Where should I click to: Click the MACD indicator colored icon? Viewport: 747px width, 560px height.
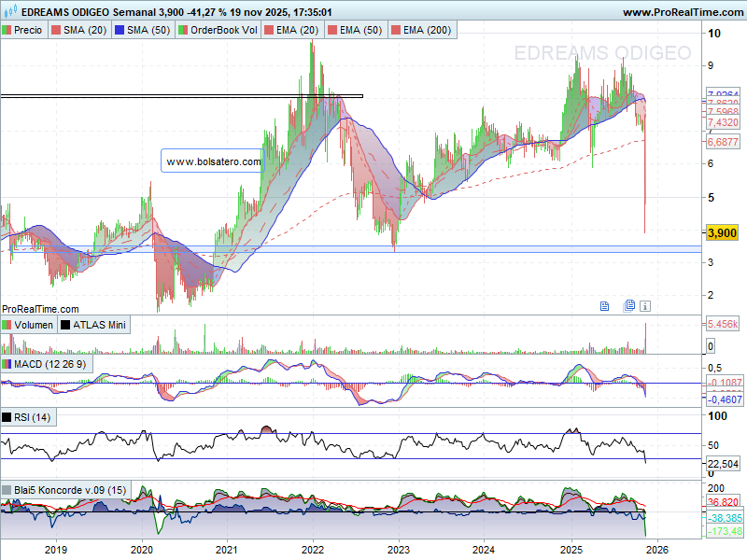pos(7,364)
